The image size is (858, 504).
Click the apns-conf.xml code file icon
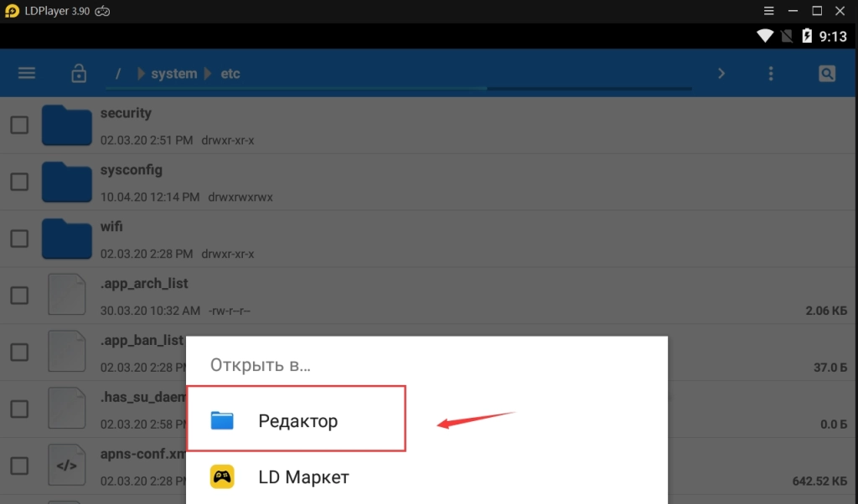66,465
